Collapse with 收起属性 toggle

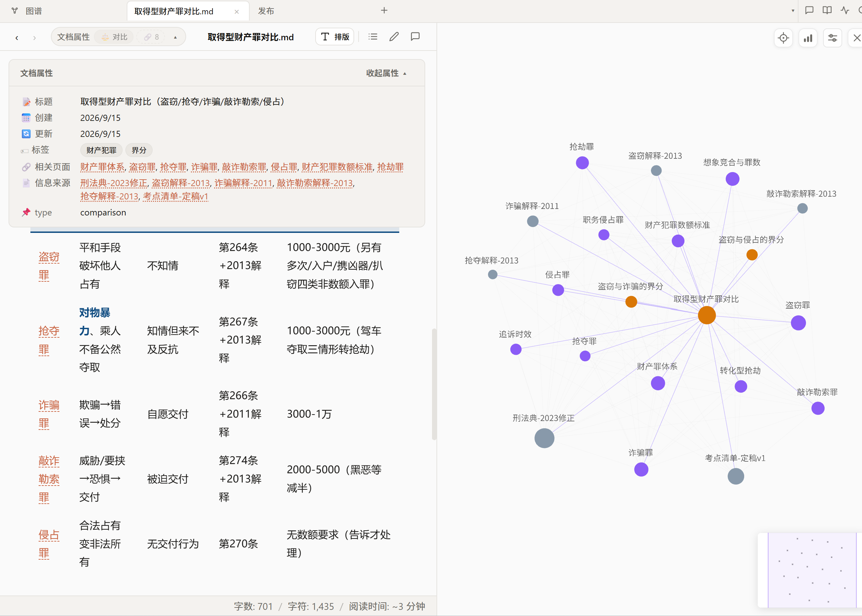click(386, 73)
